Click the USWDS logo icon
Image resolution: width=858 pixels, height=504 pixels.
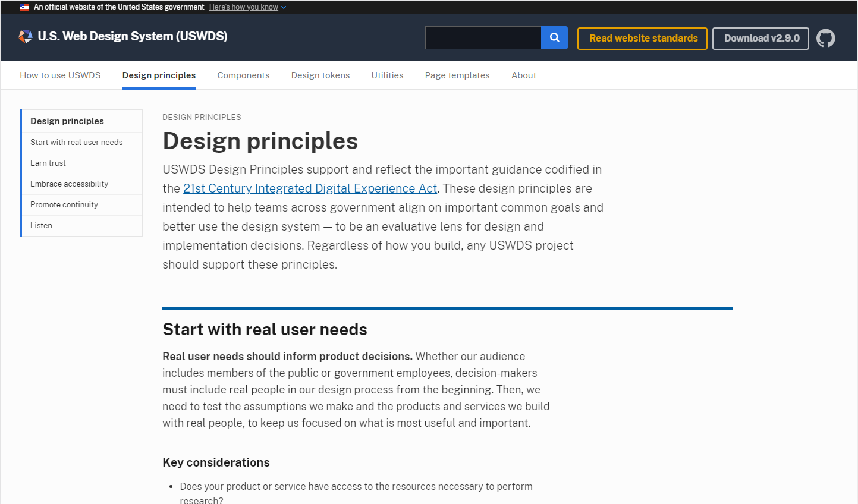26,36
